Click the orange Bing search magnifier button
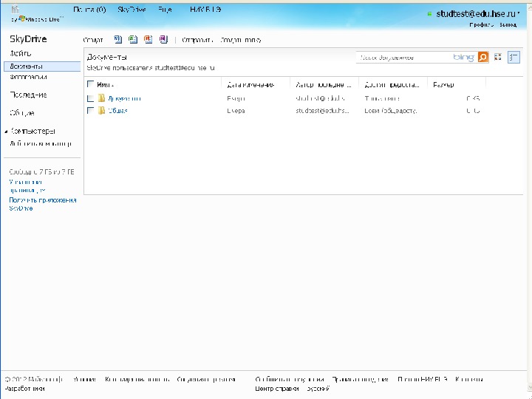This screenshot has width=532, height=399. tap(482, 58)
